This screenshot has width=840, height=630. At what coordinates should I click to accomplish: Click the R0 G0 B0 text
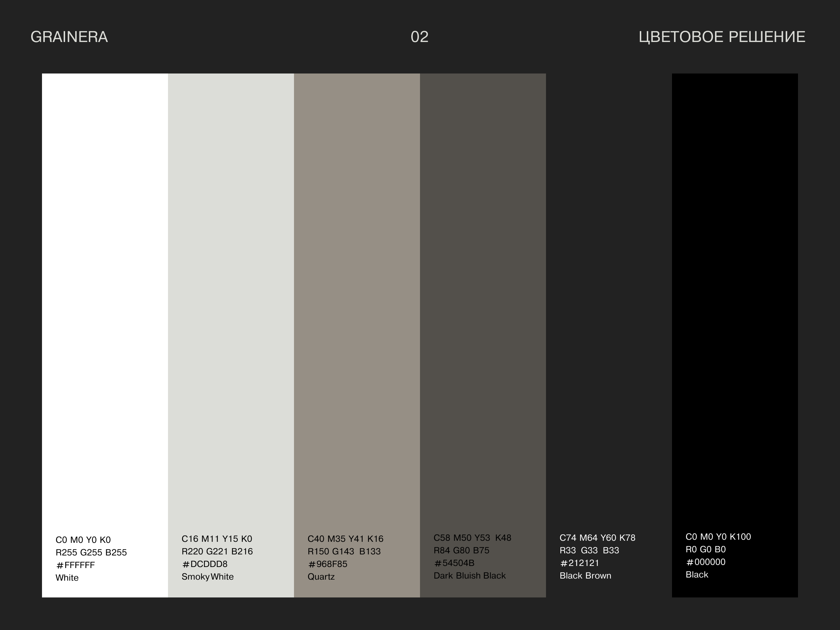click(706, 549)
